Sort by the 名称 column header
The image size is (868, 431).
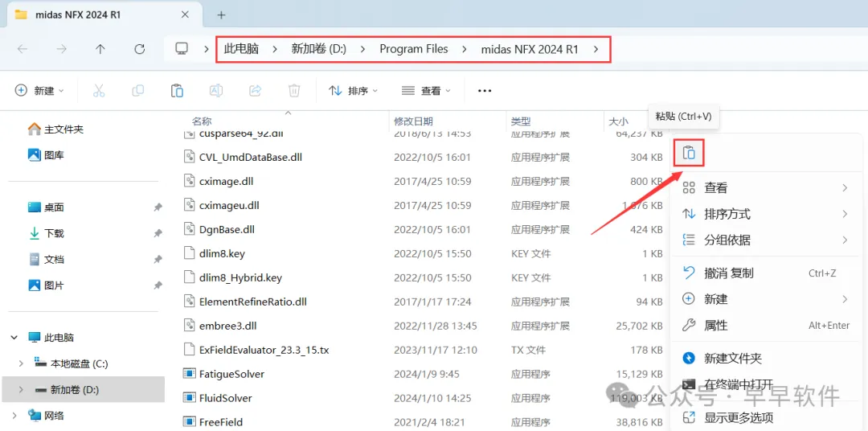point(202,121)
